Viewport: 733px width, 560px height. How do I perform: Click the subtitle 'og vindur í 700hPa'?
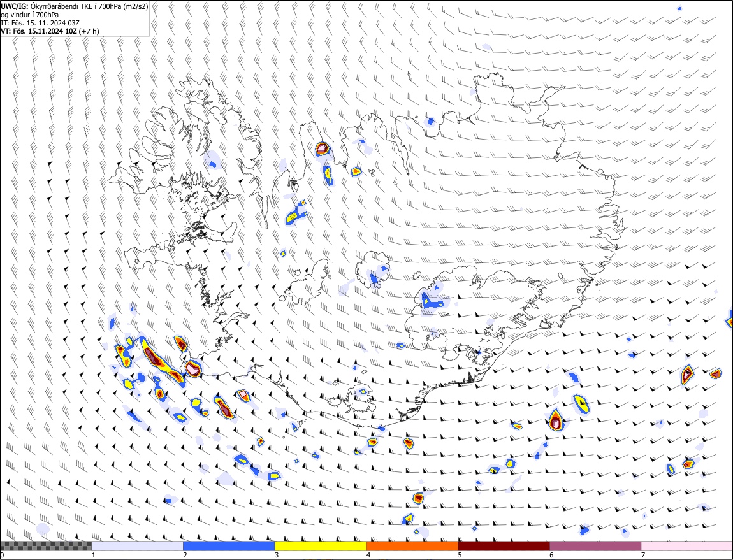click(x=29, y=15)
